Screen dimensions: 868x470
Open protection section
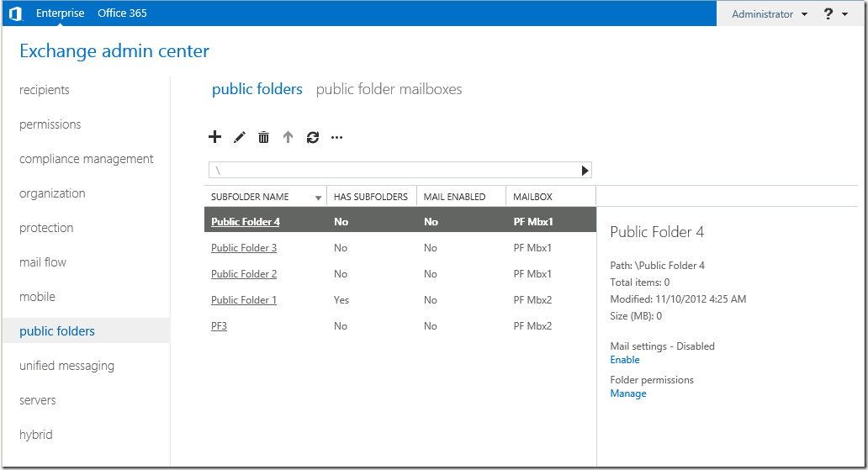click(x=46, y=228)
